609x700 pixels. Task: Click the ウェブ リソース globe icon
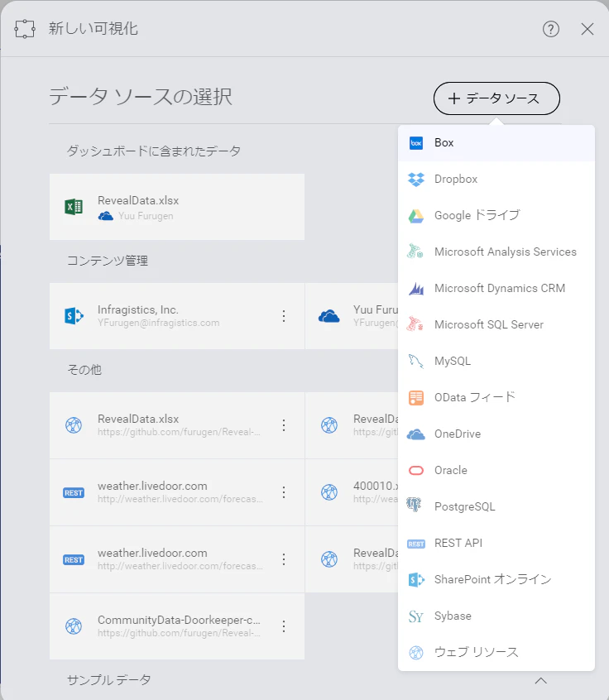(416, 653)
